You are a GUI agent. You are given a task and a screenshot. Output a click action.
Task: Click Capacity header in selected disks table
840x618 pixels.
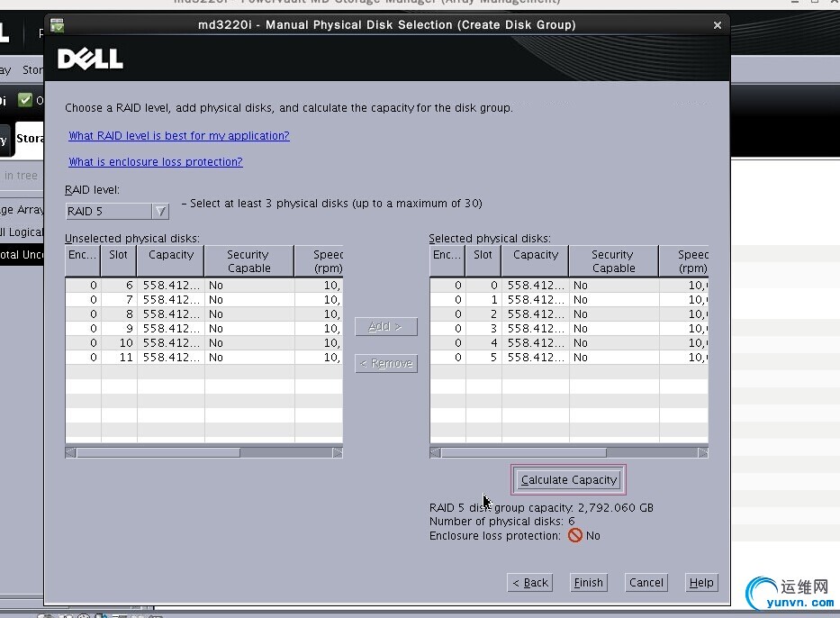coord(535,261)
